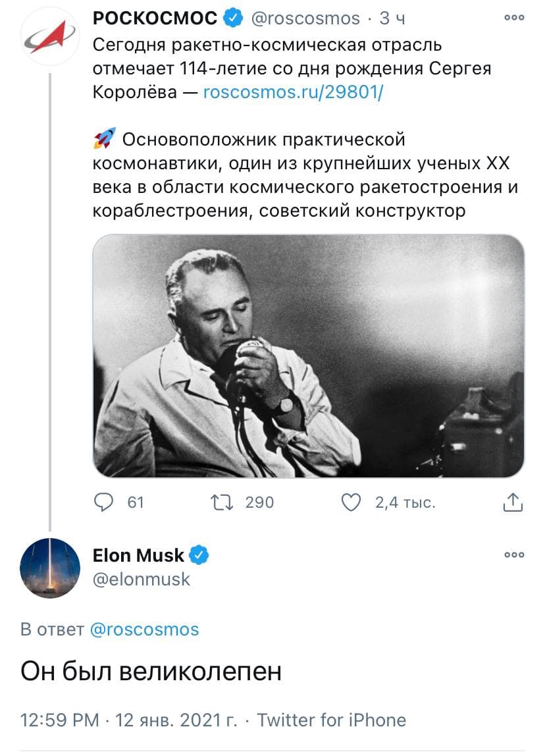
Task: Click Elon Musk's verified badge
Action: (x=199, y=556)
